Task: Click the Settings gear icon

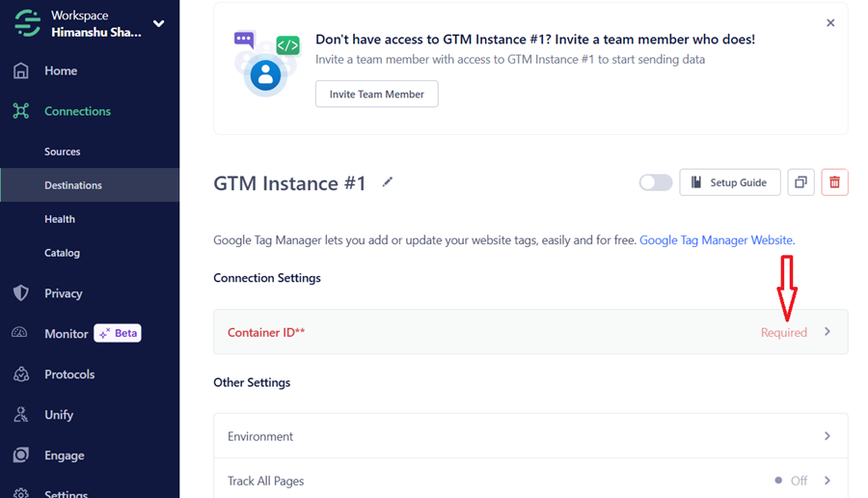Action: 21,493
